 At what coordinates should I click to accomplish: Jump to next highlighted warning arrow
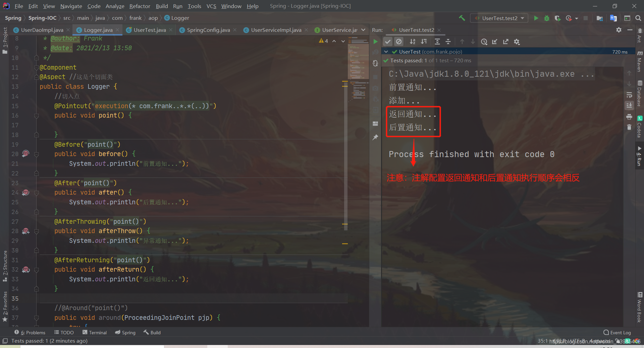click(x=343, y=41)
